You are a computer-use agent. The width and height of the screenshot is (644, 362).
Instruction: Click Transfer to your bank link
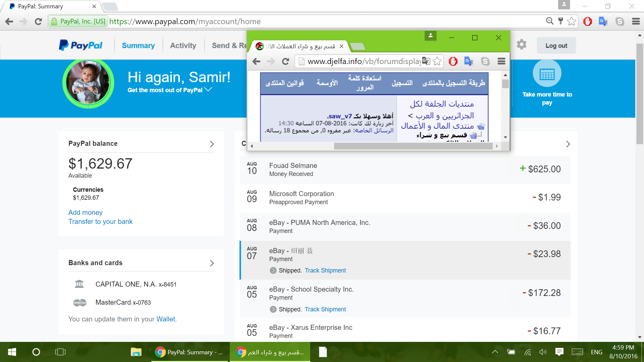tap(100, 222)
